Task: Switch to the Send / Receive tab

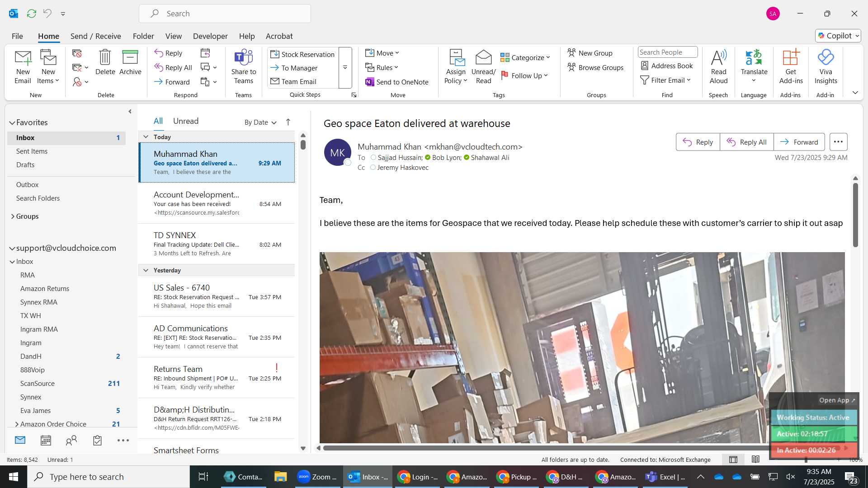Action: point(95,36)
